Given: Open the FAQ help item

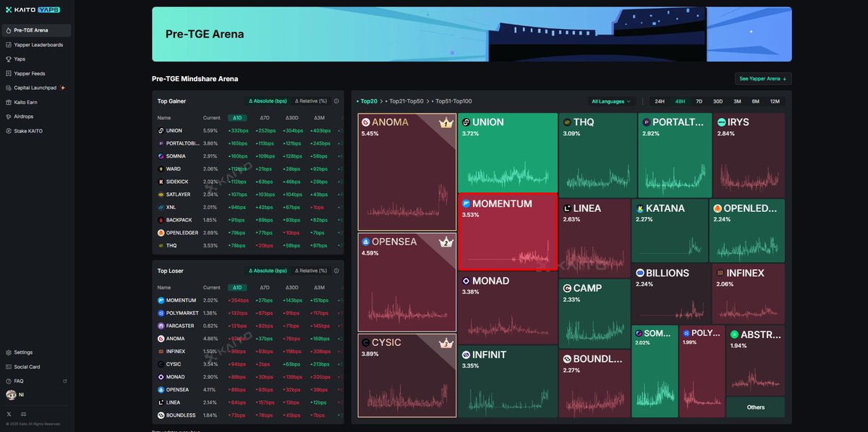Looking at the screenshot, I should point(36,381).
